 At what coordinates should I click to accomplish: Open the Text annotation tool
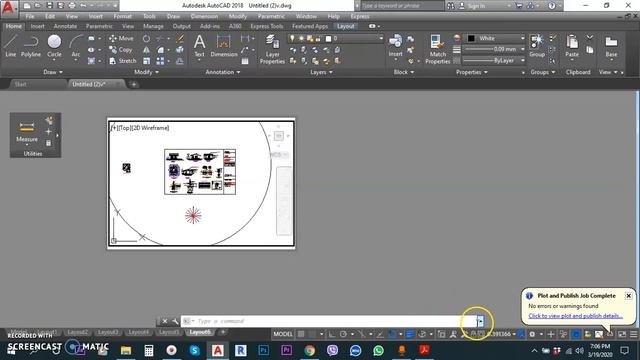pos(199,46)
